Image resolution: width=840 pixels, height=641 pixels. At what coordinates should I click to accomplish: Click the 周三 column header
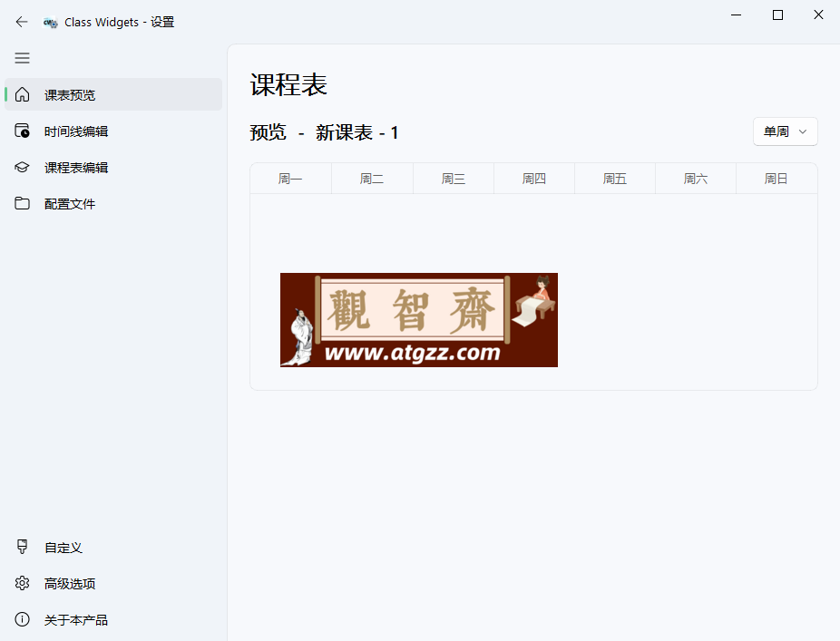click(x=454, y=179)
